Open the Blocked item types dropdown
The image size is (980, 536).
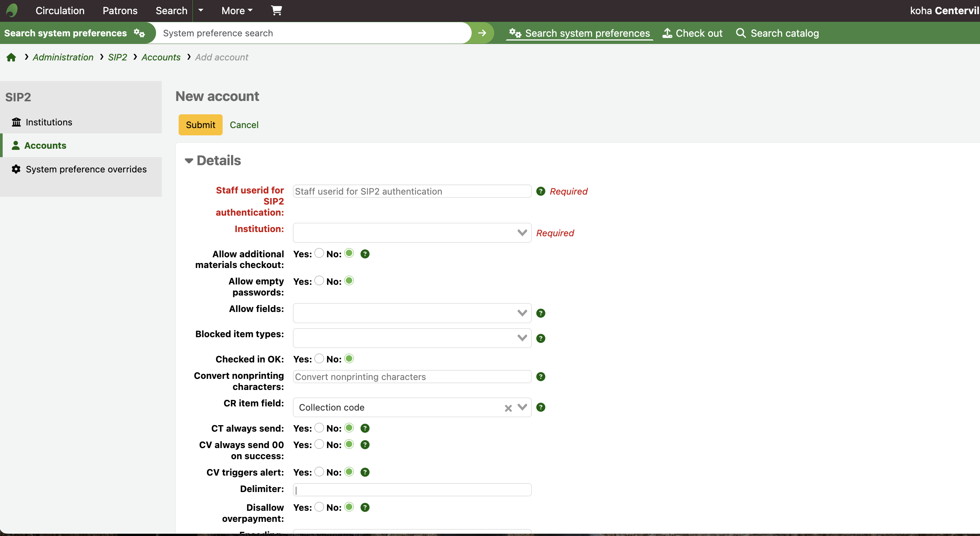412,338
